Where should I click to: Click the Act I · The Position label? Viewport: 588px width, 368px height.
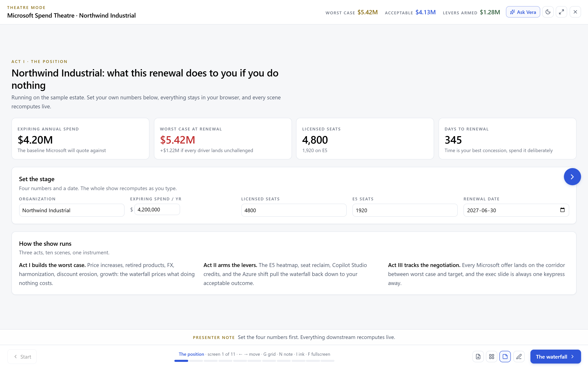tap(39, 62)
